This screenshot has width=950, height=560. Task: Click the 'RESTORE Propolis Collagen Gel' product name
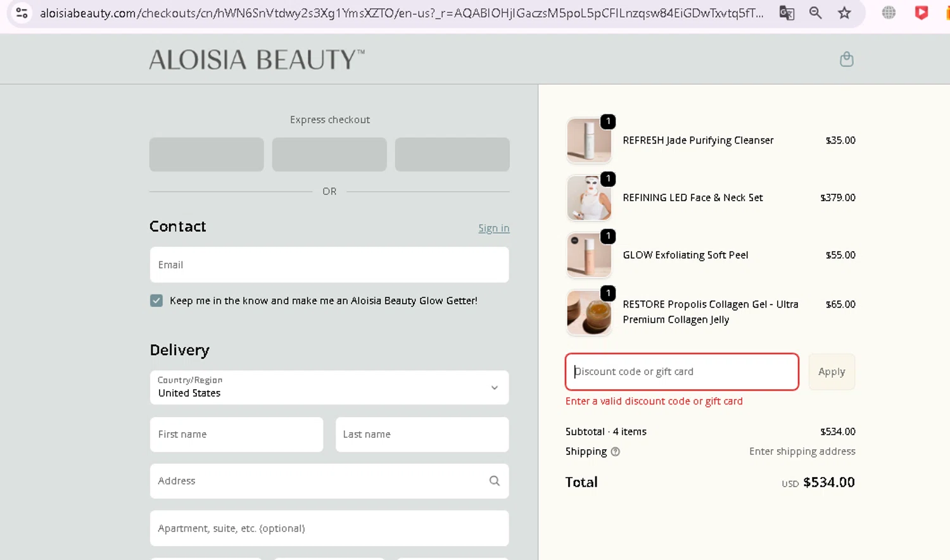tap(711, 312)
